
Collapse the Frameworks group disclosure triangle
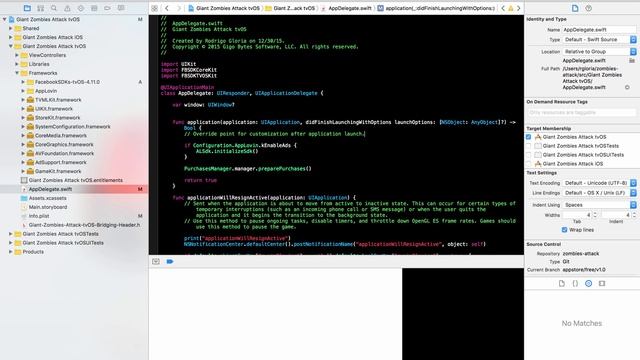pos(17,73)
